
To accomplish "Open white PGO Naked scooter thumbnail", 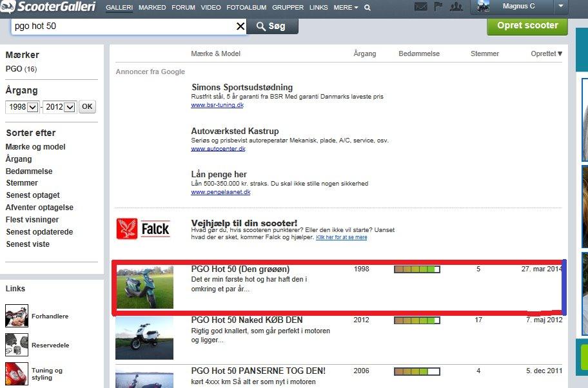I will click(x=145, y=338).
